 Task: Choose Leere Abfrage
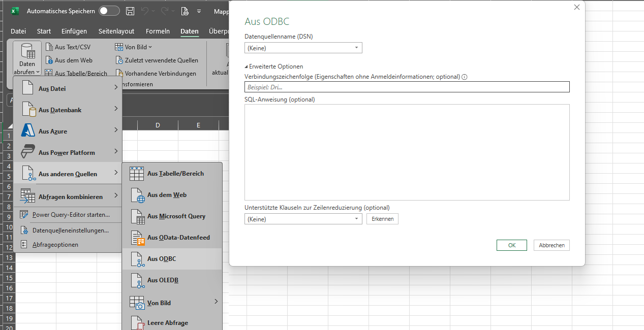tap(172, 322)
